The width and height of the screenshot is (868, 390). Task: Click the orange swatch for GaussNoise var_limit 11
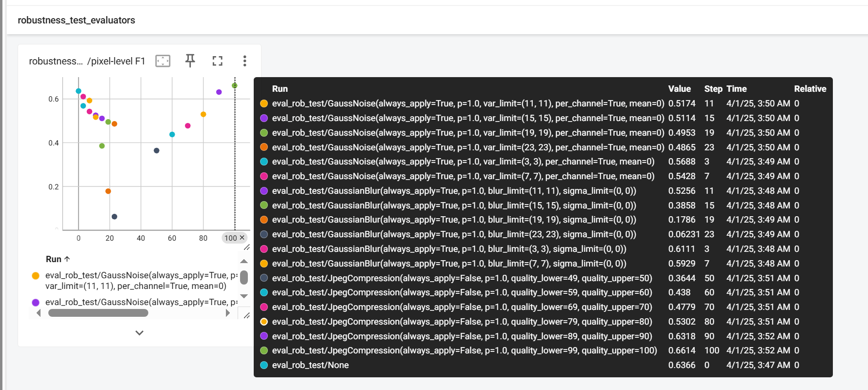tap(36, 276)
